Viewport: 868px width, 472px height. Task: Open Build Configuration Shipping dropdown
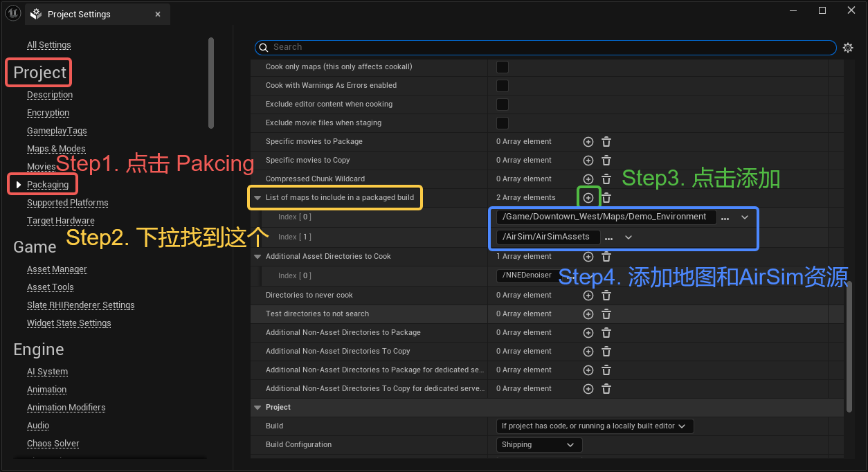(x=539, y=445)
